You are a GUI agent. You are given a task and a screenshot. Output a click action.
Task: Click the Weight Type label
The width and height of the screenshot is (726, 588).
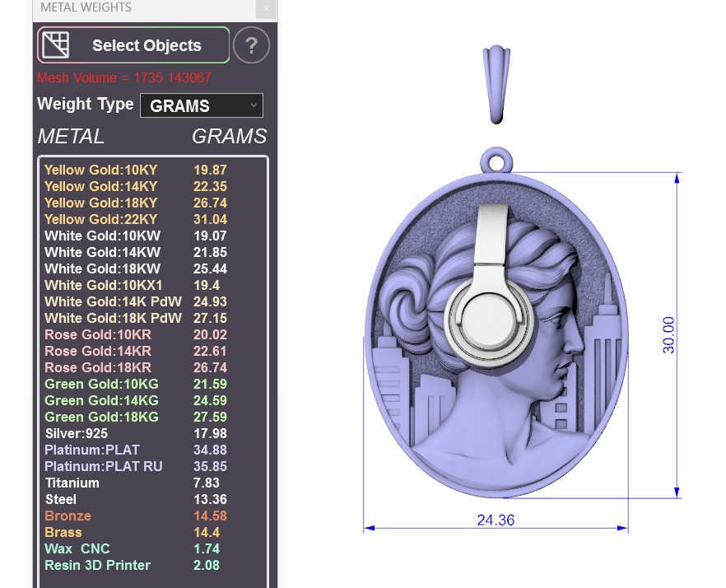click(x=86, y=104)
